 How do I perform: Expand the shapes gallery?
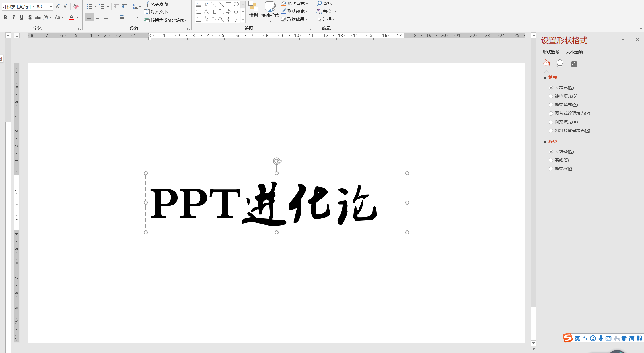click(243, 19)
